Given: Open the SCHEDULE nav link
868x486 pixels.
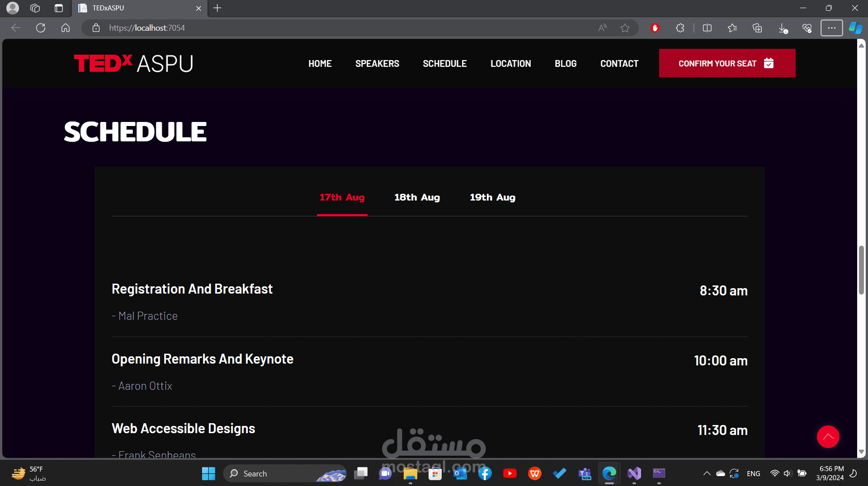Looking at the screenshot, I should coord(445,64).
